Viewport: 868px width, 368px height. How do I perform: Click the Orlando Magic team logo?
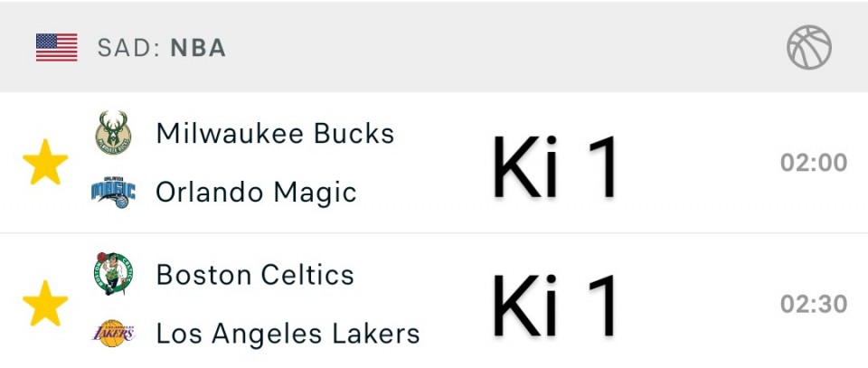tap(114, 192)
